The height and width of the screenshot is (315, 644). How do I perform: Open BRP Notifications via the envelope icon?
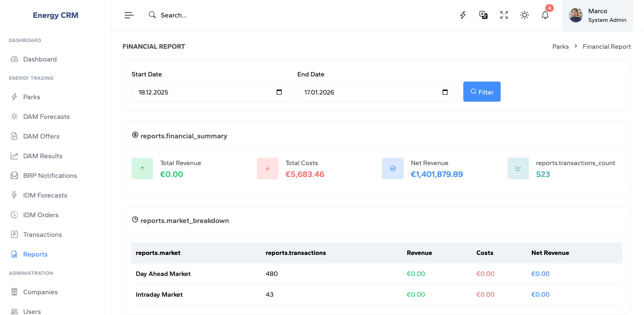pos(14,175)
